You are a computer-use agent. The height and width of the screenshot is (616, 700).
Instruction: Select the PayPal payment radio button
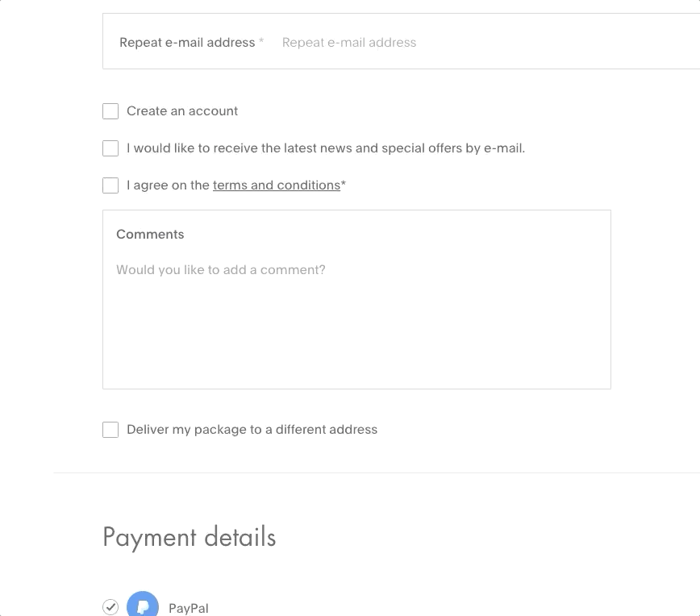point(110,607)
